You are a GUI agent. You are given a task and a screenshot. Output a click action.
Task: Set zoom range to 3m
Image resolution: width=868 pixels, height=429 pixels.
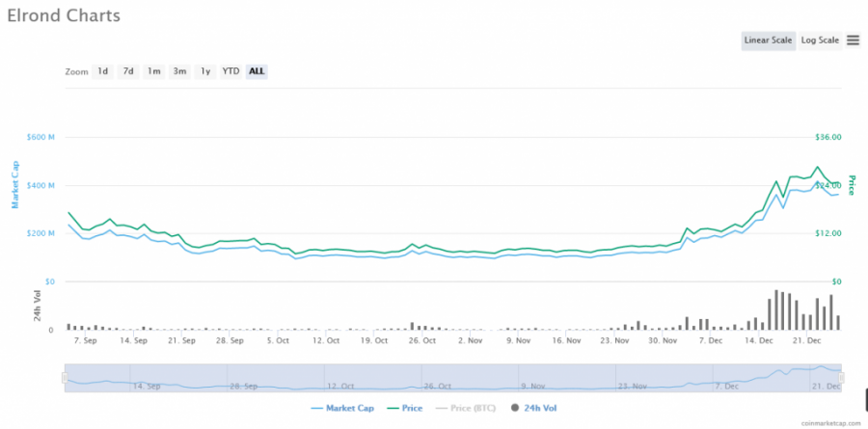[179, 71]
